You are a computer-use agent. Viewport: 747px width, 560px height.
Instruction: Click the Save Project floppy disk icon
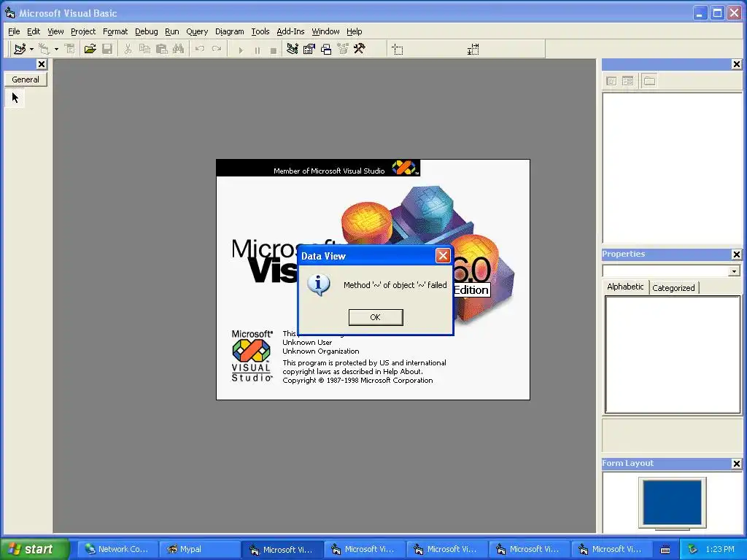click(107, 49)
